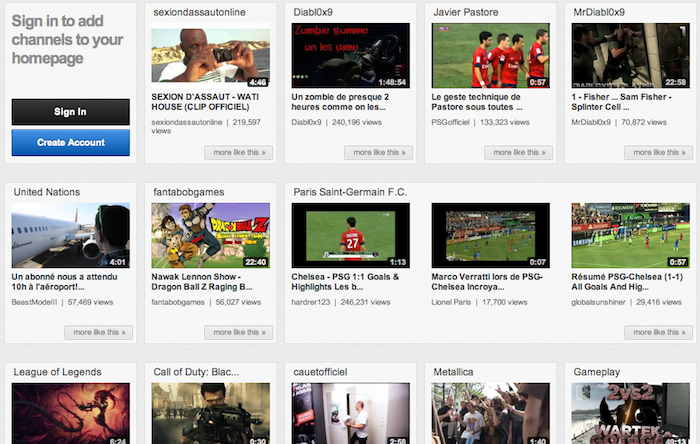
Task: Click the black Sign In button
Action: (71, 112)
